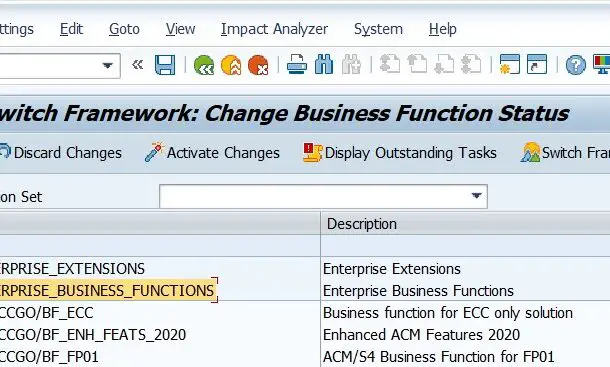The image size is (610, 367).
Task: Click the red Cancel icon
Action: pyautogui.click(x=258, y=65)
